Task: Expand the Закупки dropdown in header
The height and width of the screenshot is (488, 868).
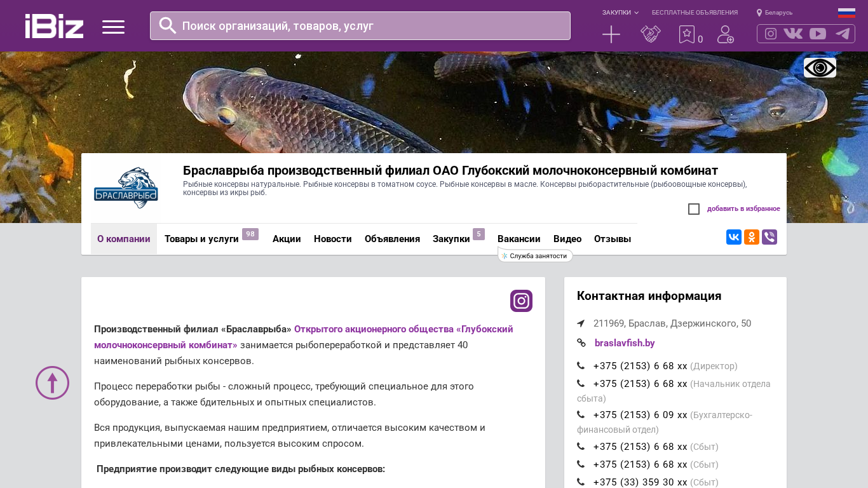Action: click(x=620, y=13)
